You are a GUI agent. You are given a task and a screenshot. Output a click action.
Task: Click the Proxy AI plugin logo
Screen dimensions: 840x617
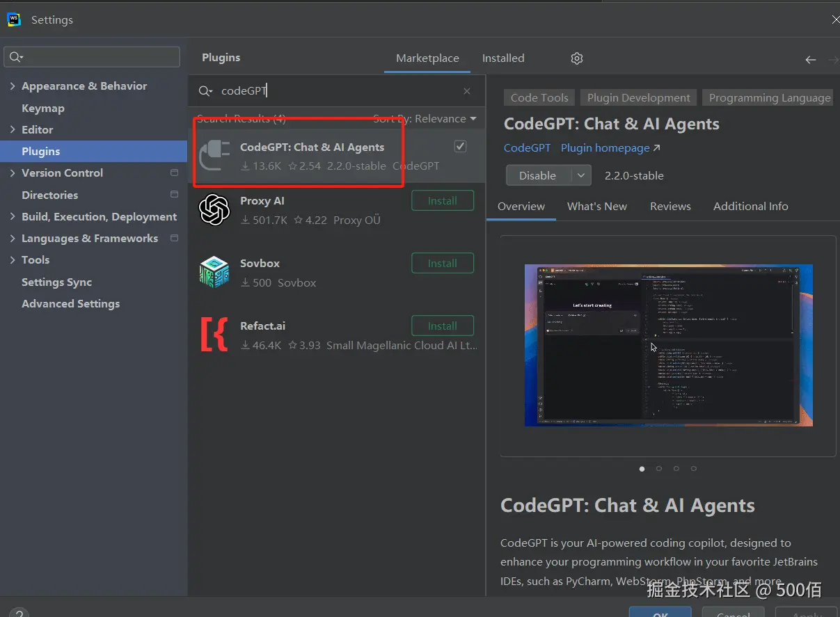pos(214,209)
